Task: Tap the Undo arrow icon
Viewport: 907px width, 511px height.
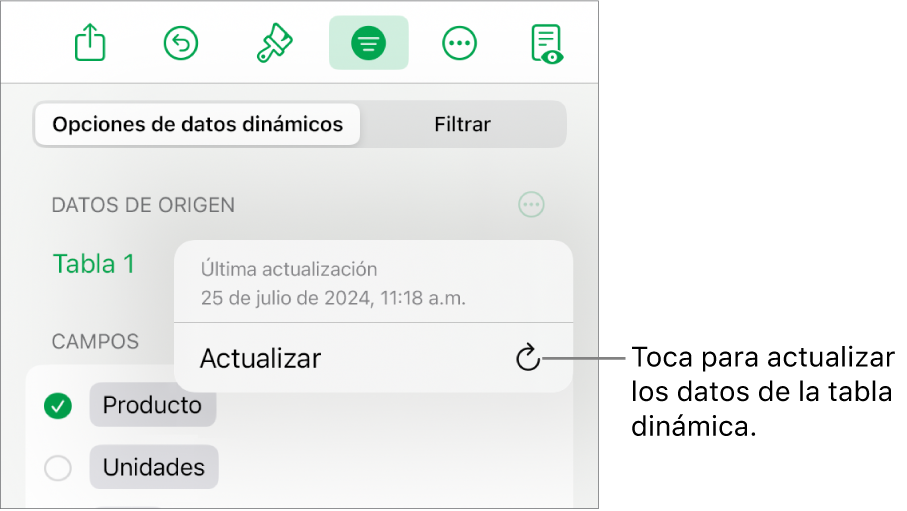Action: click(x=181, y=43)
